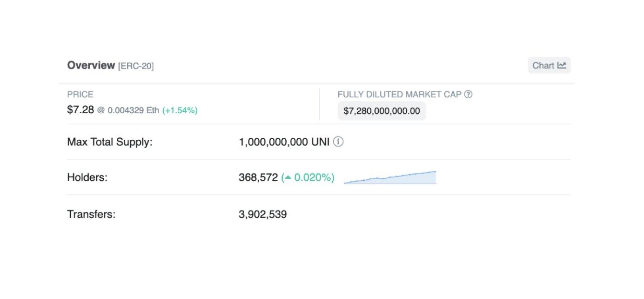Click the $7.28 price value
Screen dimensions: 644x299
tap(80, 110)
